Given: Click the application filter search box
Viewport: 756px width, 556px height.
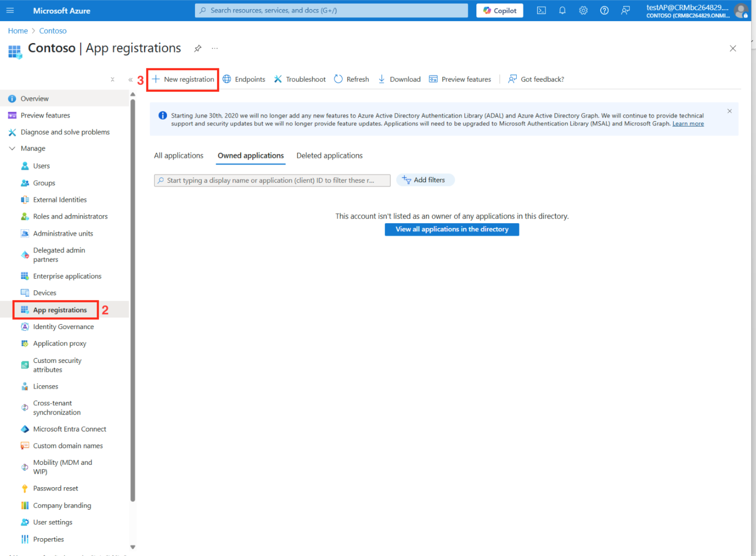Looking at the screenshot, I should point(272,181).
